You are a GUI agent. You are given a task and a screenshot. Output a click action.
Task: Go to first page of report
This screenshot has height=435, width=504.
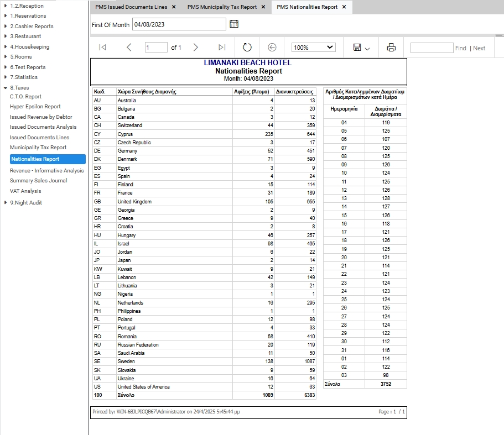(x=102, y=48)
